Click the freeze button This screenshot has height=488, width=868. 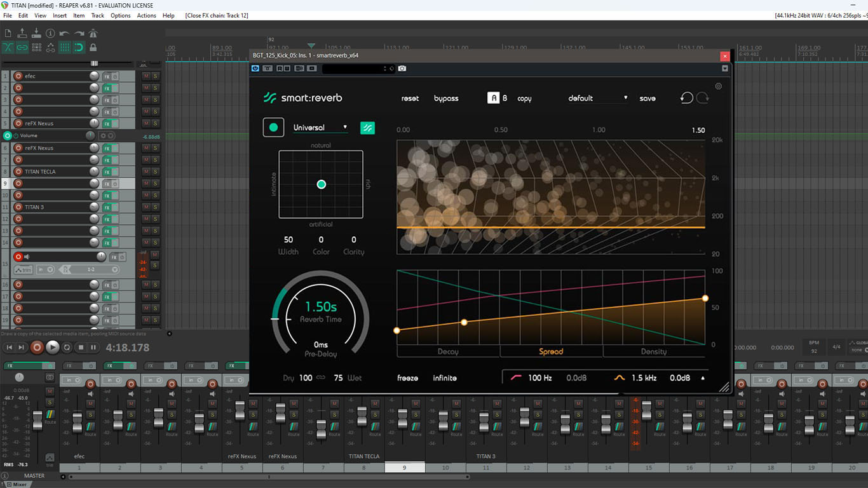(408, 378)
